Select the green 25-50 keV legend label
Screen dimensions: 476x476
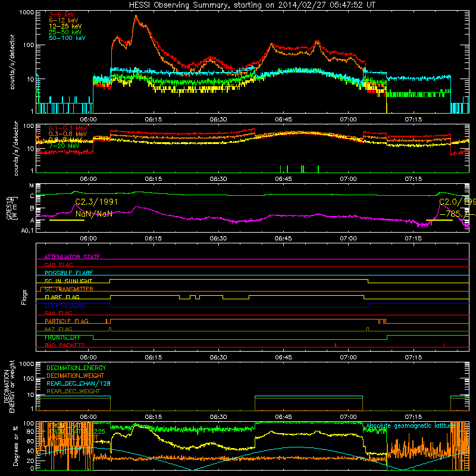[x=65, y=32]
